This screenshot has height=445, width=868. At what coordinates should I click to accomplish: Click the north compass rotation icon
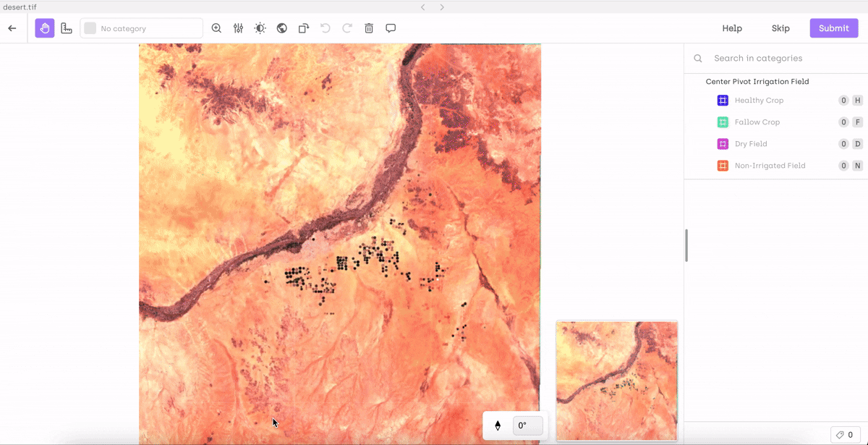point(498,425)
